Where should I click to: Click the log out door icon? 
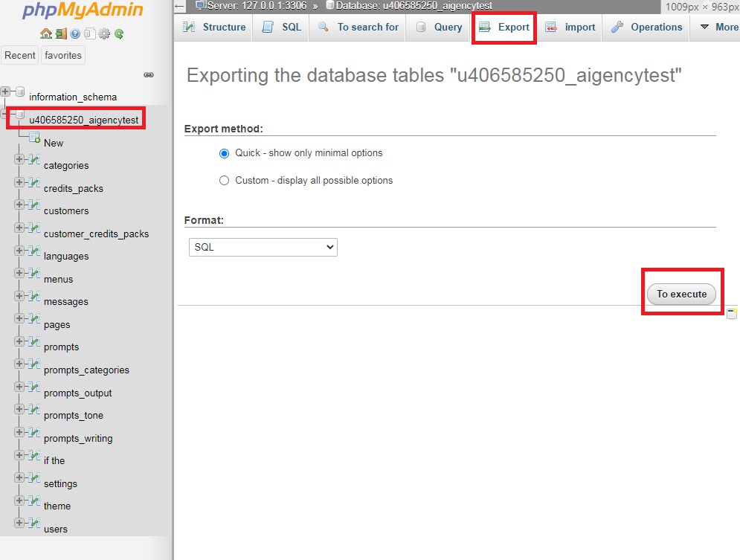point(60,33)
